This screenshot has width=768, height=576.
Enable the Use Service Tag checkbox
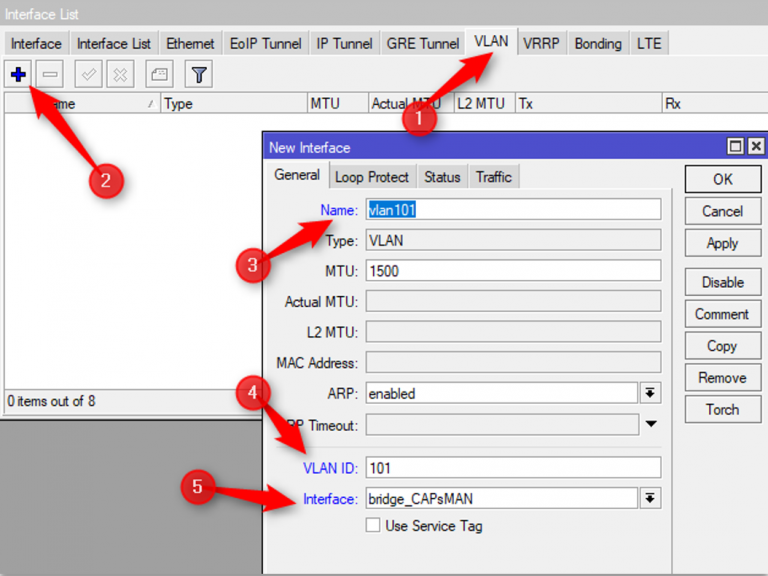pos(373,525)
